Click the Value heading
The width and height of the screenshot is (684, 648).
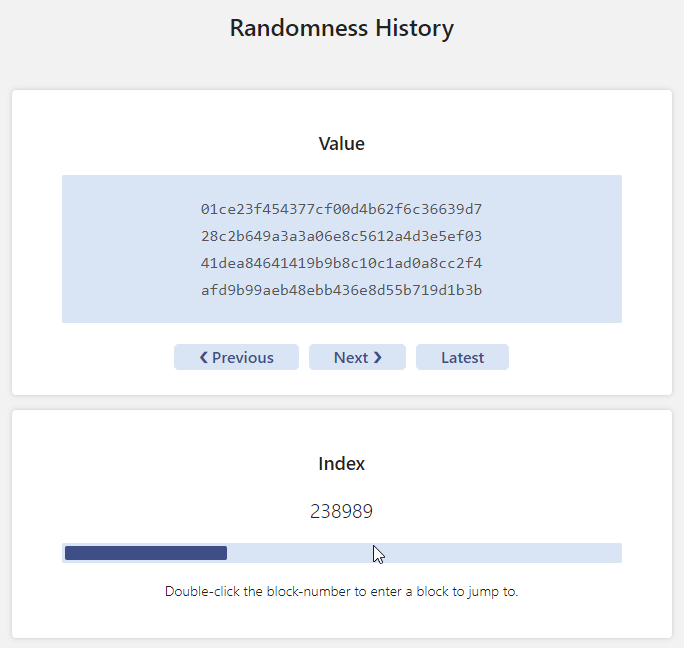(342, 144)
